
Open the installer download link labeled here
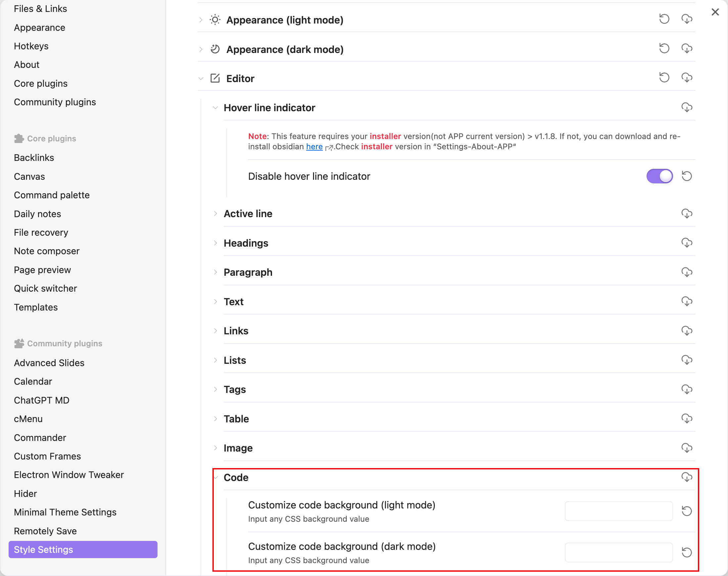click(314, 146)
